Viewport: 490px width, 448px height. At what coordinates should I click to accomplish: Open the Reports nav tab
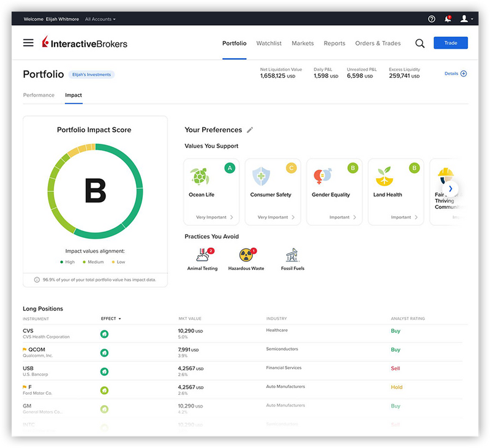coord(334,43)
